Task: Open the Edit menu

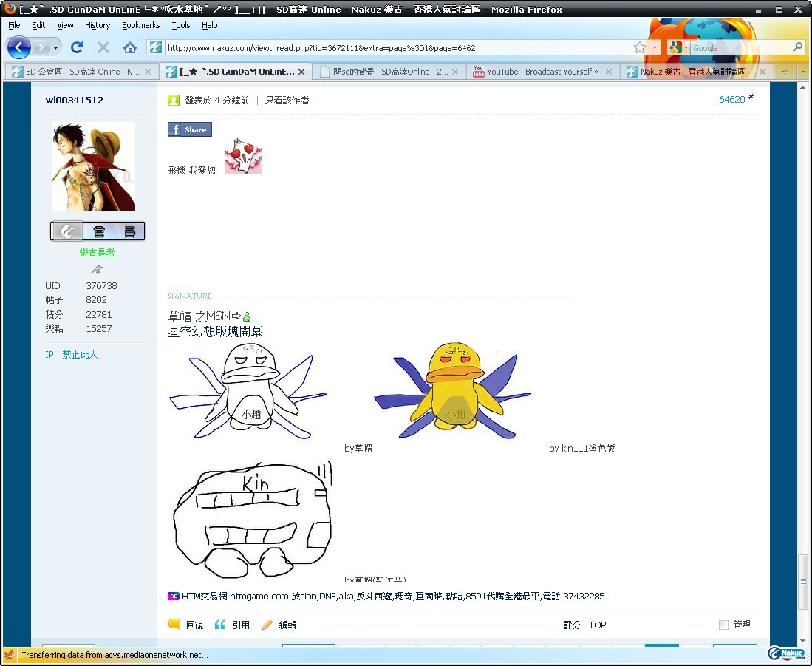Action: pyautogui.click(x=38, y=25)
